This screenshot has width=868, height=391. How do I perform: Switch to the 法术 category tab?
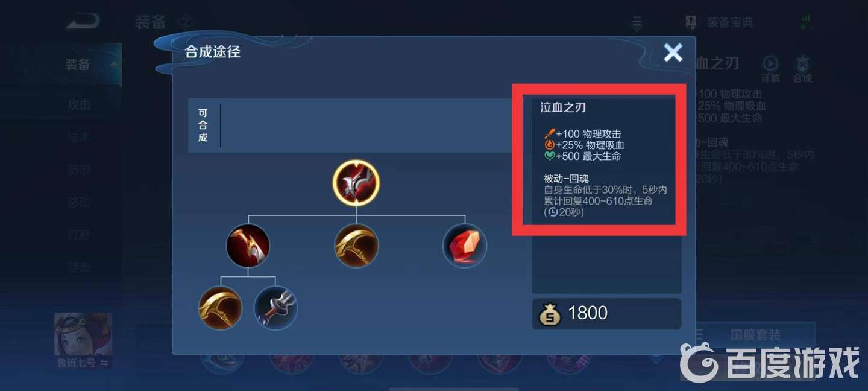(x=79, y=138)
